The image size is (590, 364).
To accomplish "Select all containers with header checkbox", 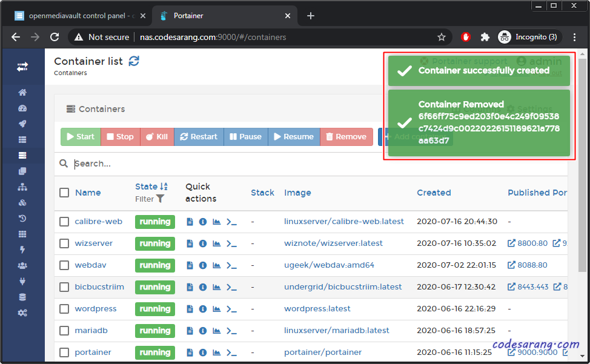I will point(64,193).
